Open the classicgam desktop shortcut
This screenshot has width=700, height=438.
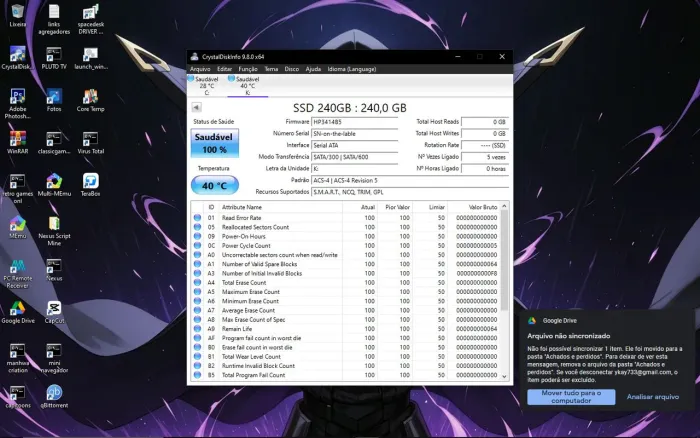[54, 142]
